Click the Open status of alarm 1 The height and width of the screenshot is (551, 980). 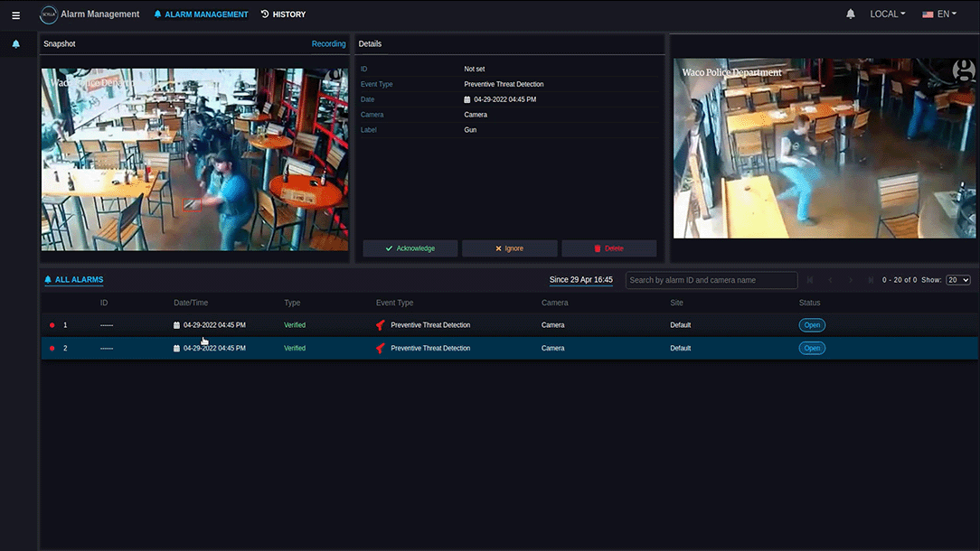tap(811, 325)
